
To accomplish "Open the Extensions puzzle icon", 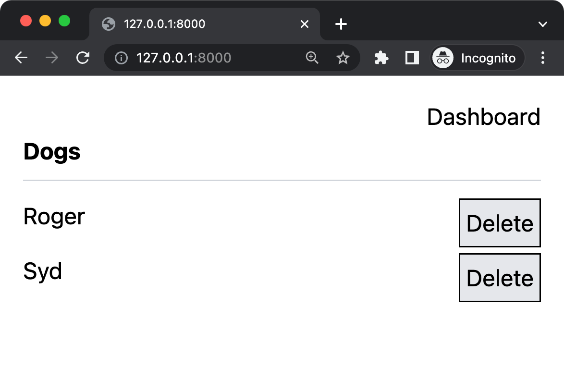I will click(x=381, y=58).
